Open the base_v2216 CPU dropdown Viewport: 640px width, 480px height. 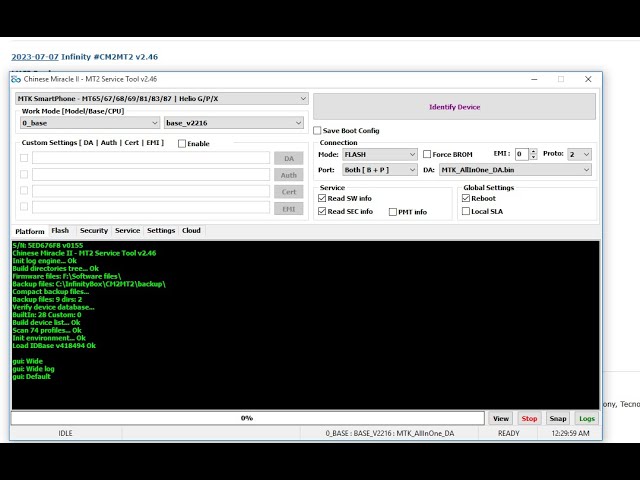point(233,123)
